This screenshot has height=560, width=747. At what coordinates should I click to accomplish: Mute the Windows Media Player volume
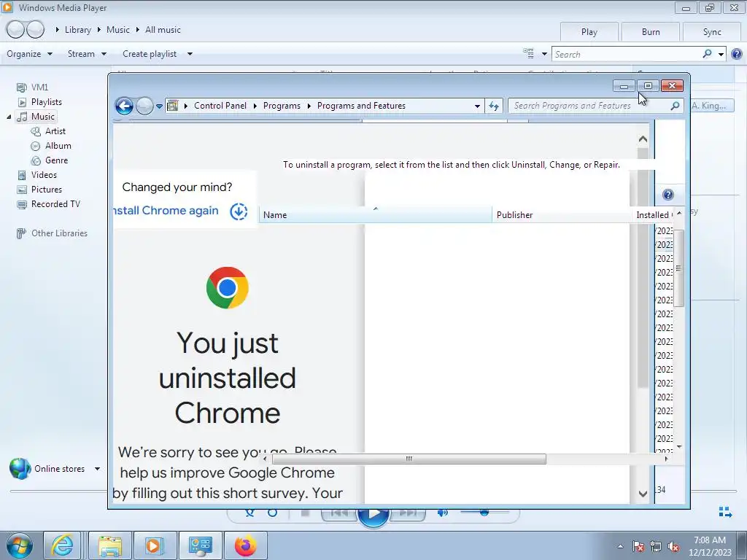[442, 513]
